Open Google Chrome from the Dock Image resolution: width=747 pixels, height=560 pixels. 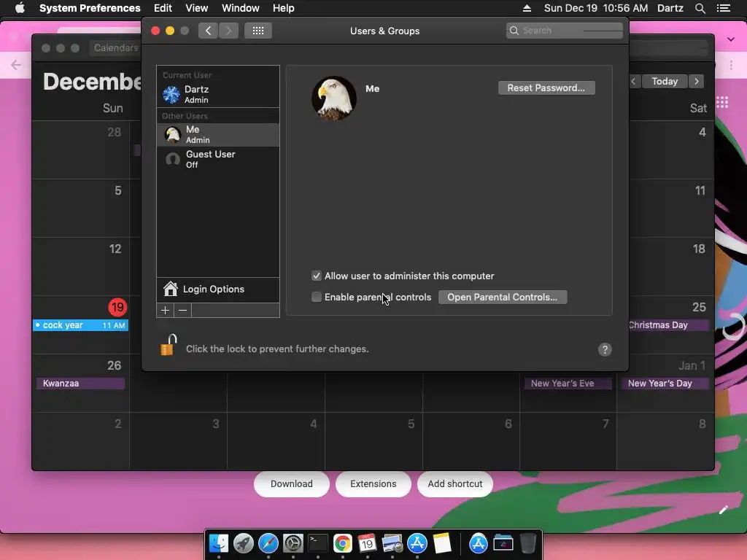coord(343,543)
